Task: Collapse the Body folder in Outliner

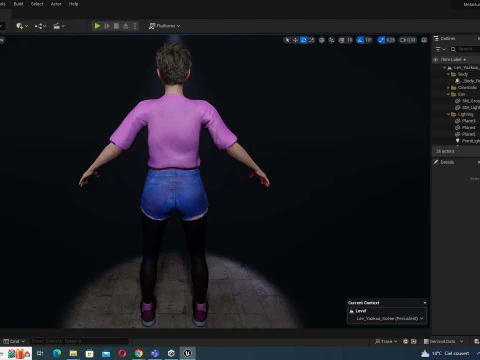Action: pos(448,74)
